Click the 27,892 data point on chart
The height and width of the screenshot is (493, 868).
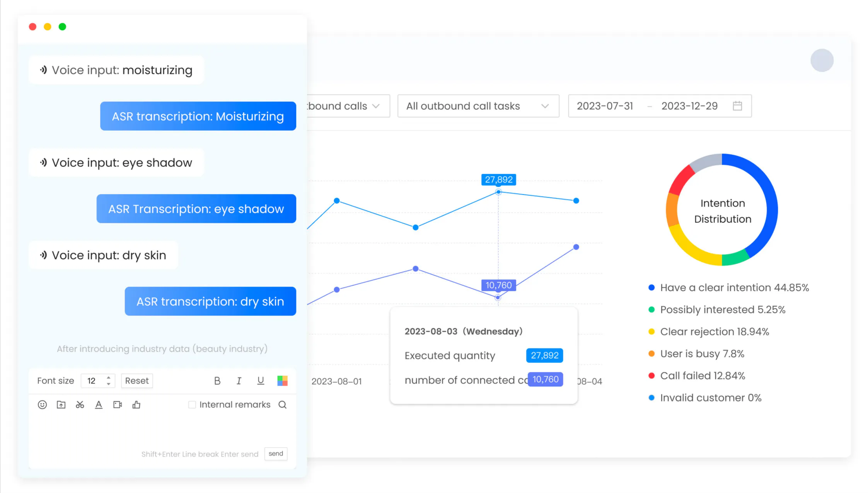pyautogui.click(x=498, y=192)
